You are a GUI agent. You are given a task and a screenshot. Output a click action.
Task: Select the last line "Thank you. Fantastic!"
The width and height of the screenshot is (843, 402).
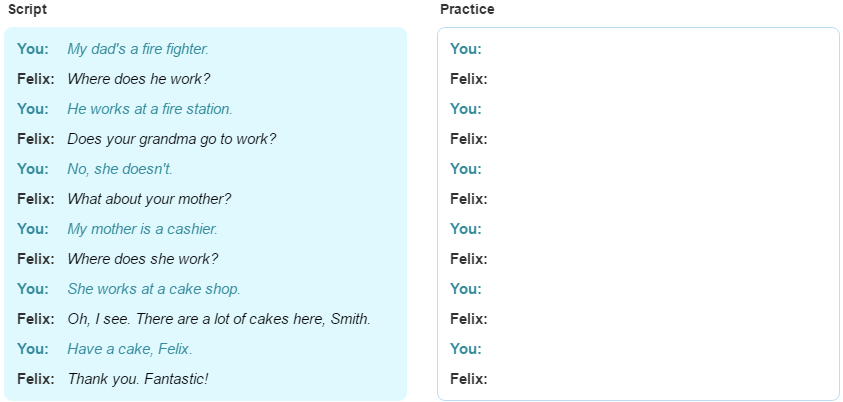coord(138,379)
